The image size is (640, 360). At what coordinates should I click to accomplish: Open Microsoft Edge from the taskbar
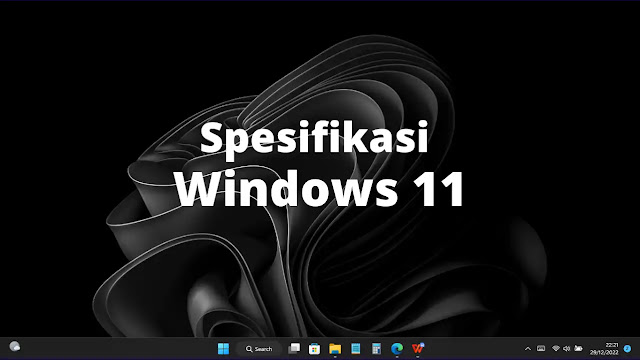pyautogui.click(x=397, y=349)
